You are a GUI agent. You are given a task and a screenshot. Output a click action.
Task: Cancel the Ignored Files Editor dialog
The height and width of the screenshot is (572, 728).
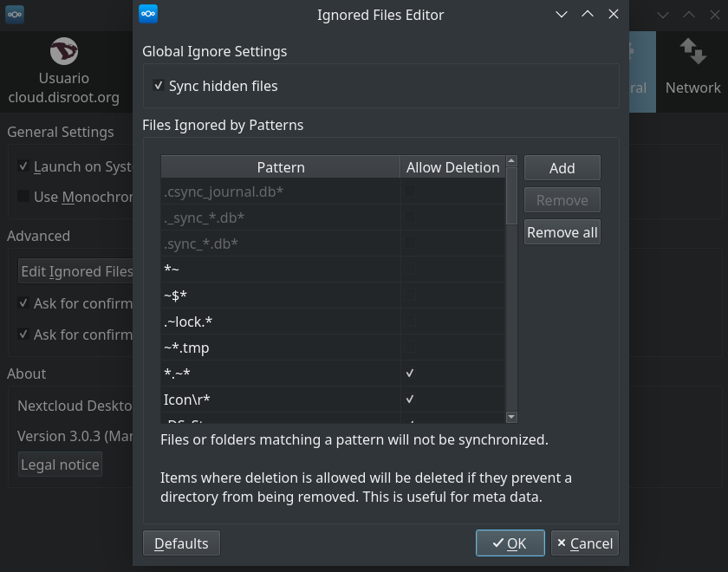click(584, 543)
